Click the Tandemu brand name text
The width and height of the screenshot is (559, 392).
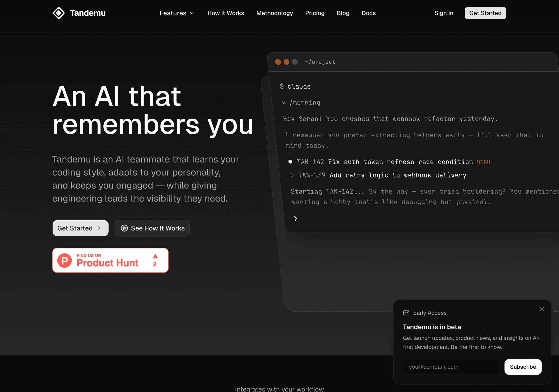click(88, 13)
